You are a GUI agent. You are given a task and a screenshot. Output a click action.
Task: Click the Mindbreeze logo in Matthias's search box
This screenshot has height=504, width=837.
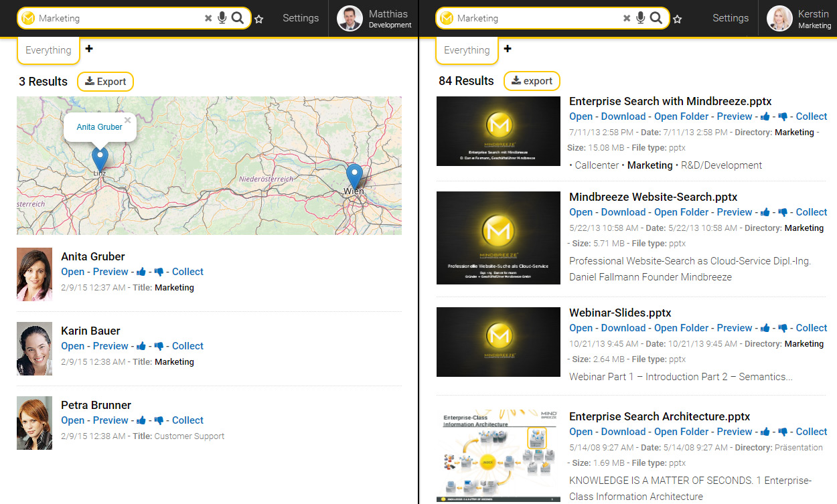pos(28,18)
